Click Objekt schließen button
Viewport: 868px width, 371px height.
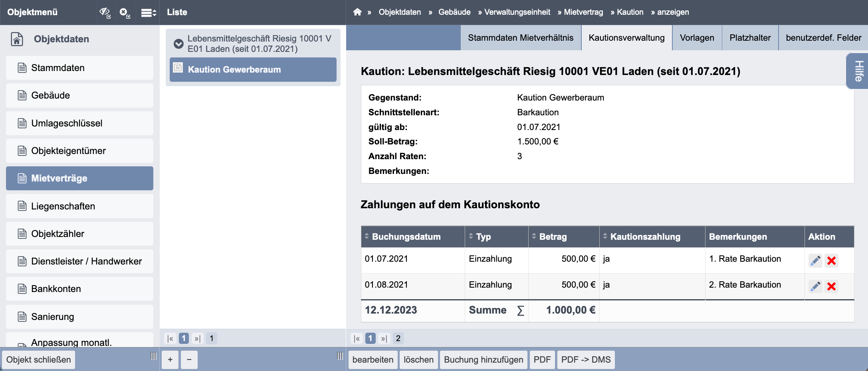pos(39,360)
